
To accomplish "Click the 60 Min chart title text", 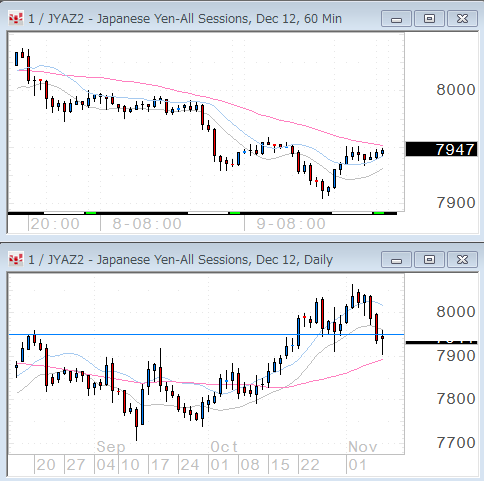I will coord(185,19).
